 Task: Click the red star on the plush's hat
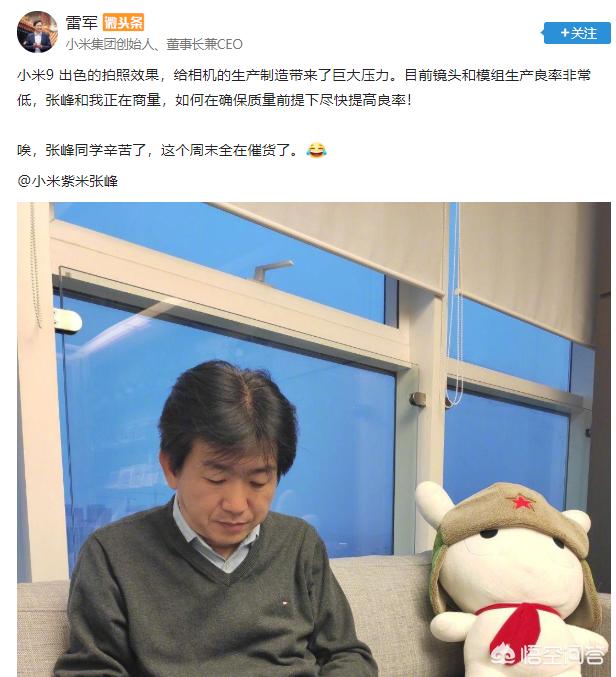520,502
